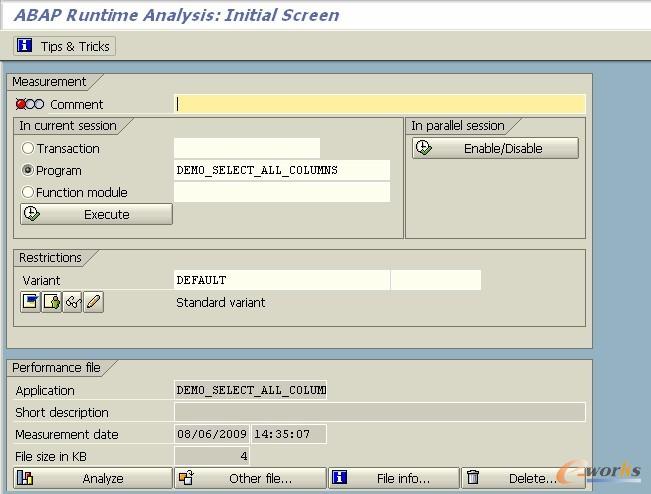The image size is (651, 494).
Task: Click the create variant icon
Action: pyautogui.click(x=30, y=302)
